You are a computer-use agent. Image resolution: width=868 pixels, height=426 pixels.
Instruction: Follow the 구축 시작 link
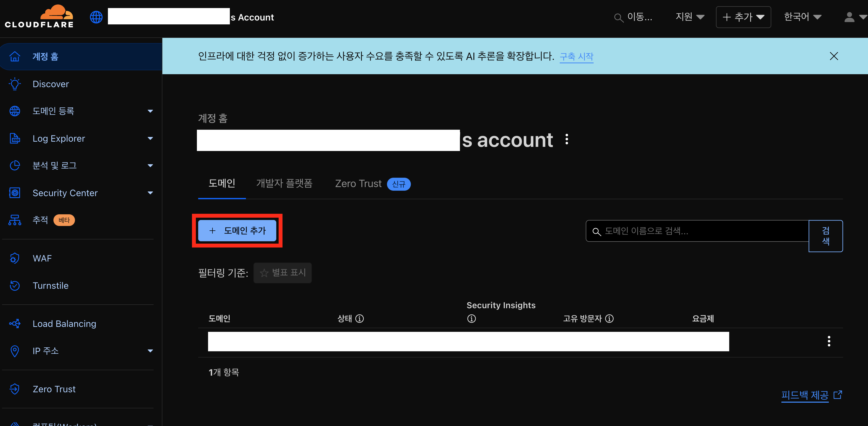pos(576,56)
